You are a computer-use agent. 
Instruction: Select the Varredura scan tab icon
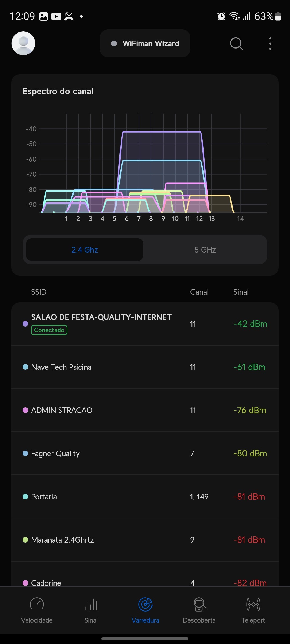point(145,605)
